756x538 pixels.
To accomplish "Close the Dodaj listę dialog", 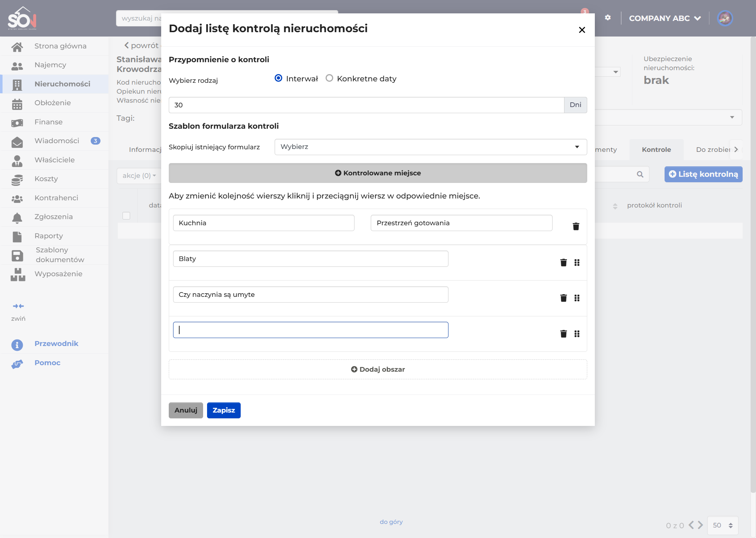I will click(x=582, y=30).
